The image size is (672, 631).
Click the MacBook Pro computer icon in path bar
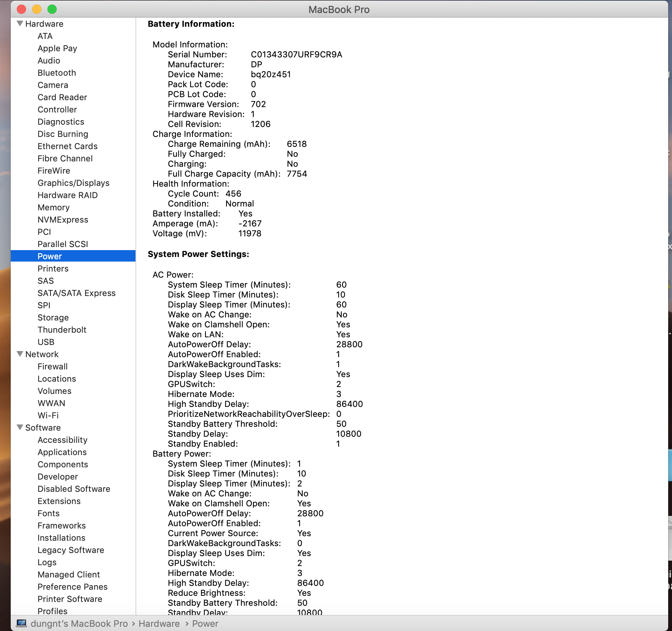(21, 624)
